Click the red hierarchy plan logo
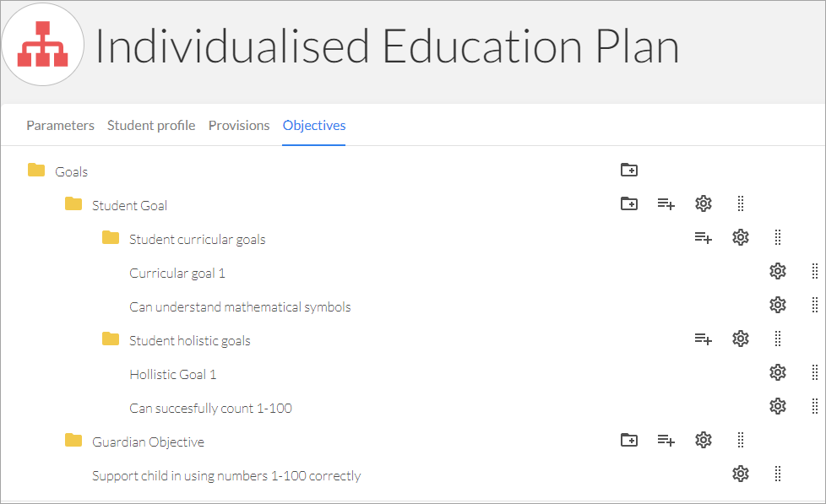The image size is (826, 504). pos(43,44)
